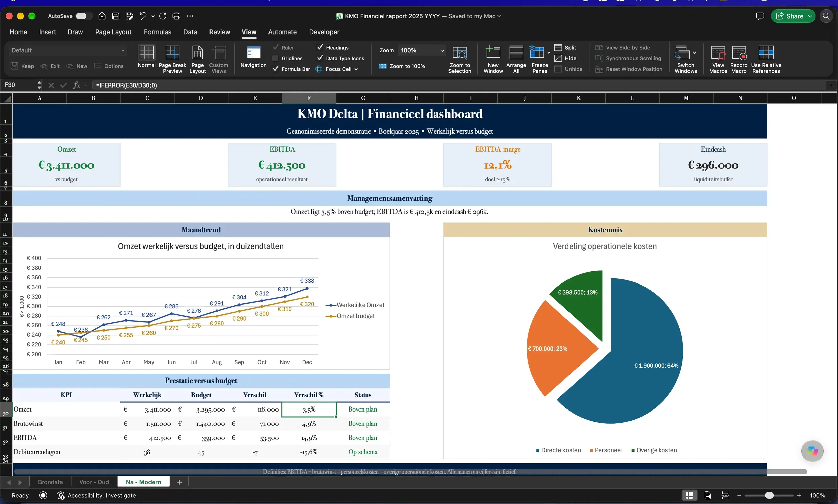
Task: Click the insert function fx icon
Action: 77,85
